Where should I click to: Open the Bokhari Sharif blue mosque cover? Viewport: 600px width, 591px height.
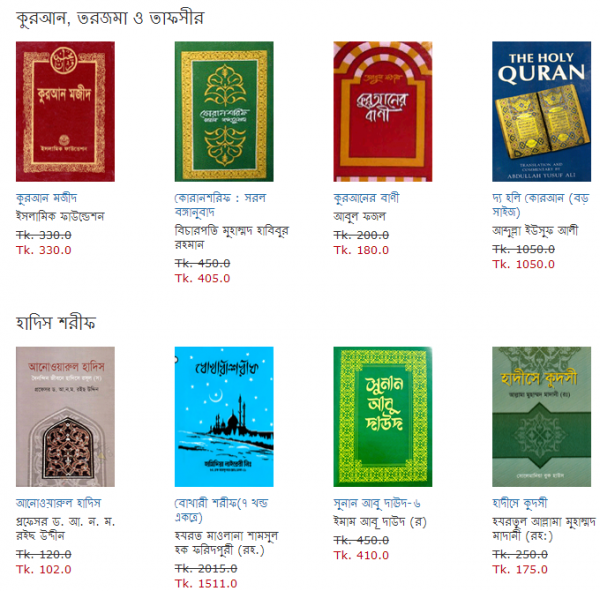[224, 417]
